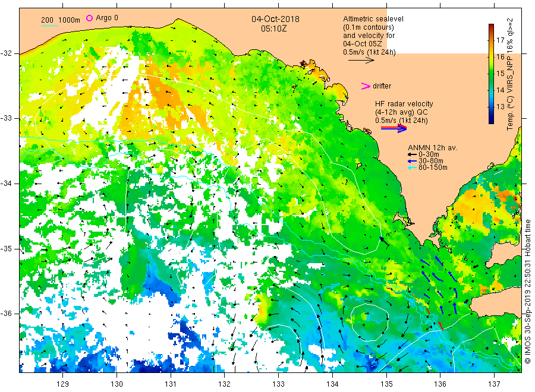Image resolution: width=535 pixels, height=392 pixels.
Task: Click the 'Altimetric sealevel' heading text
Action: click(x=373, y=19)
